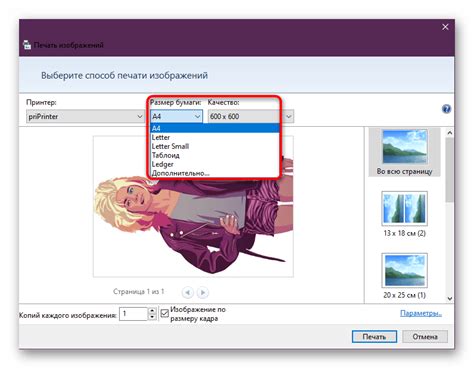
Task: Click the blue help question mark icon
Action: click(x=446, y=109)
